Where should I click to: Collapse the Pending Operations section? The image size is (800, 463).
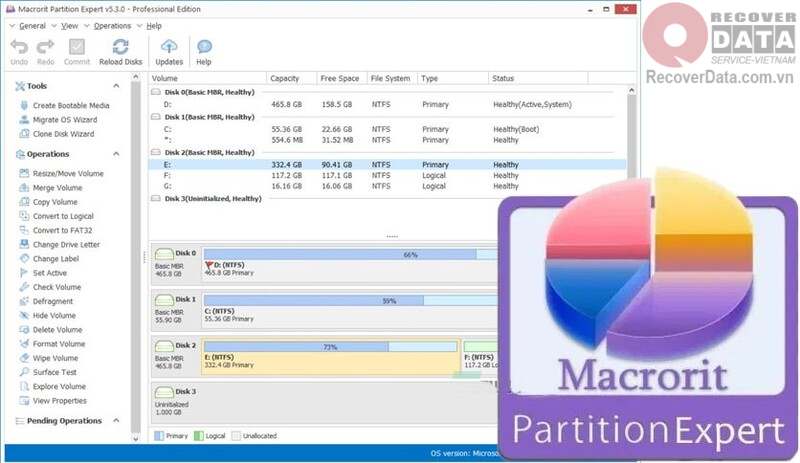[116, 421]
